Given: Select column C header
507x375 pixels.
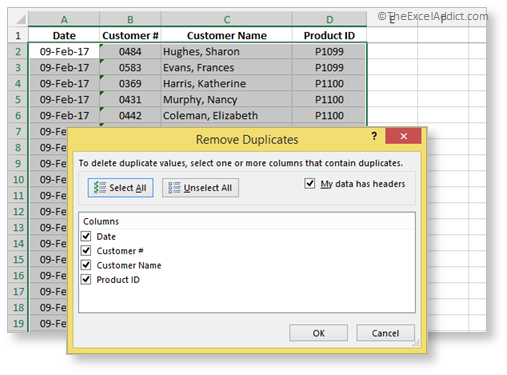Looking at the screenshot, I should (227, 19).
